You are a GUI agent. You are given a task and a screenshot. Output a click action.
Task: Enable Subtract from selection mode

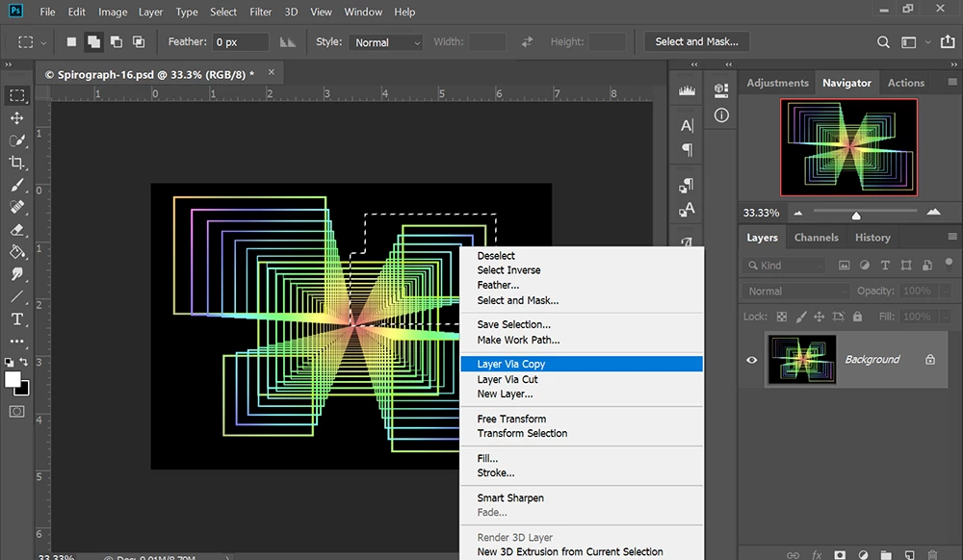point(117,42)
